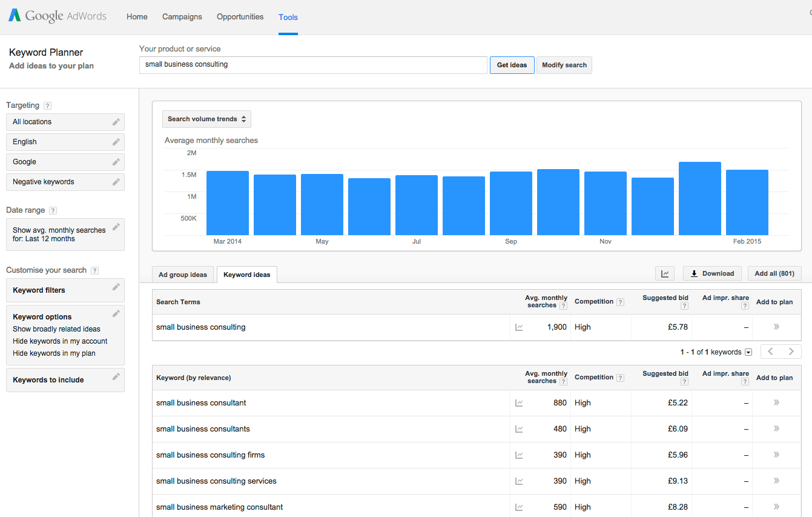Click the 1,900 monthly searches value

pos(556,327)
